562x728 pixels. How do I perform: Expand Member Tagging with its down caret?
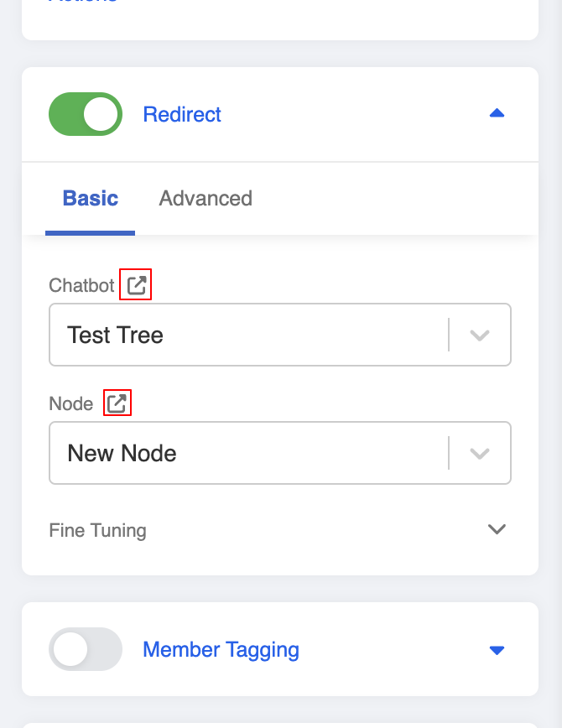(497, 649)
